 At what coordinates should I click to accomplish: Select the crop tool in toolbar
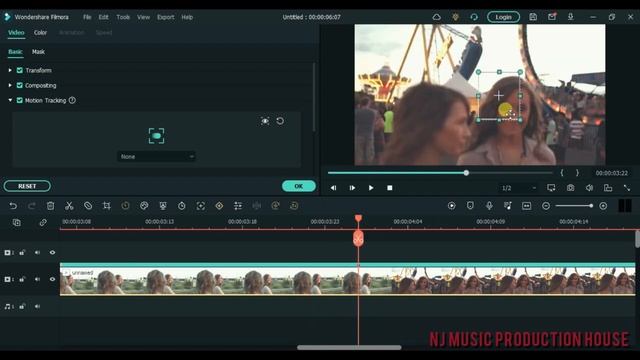click(x=107, y=206)
